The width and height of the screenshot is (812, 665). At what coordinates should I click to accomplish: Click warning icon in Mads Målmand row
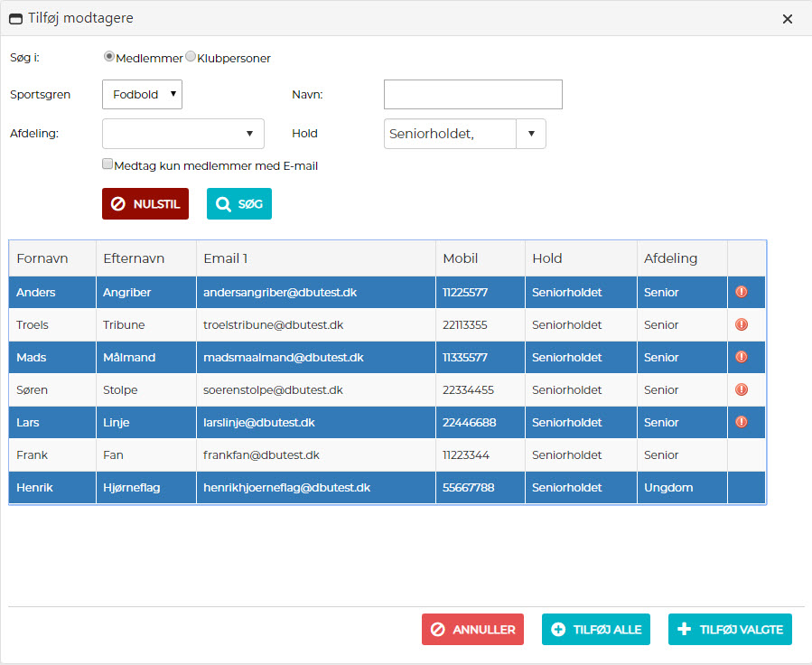point(742,357)
